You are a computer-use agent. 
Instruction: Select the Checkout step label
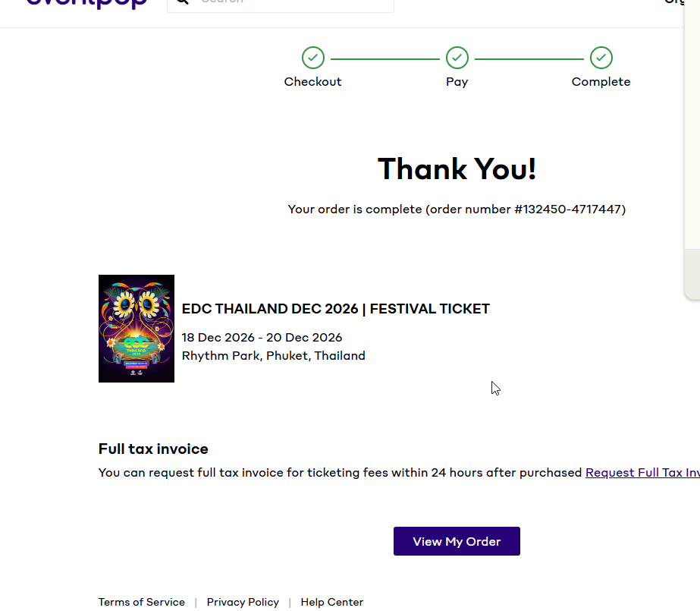point(313,82)
